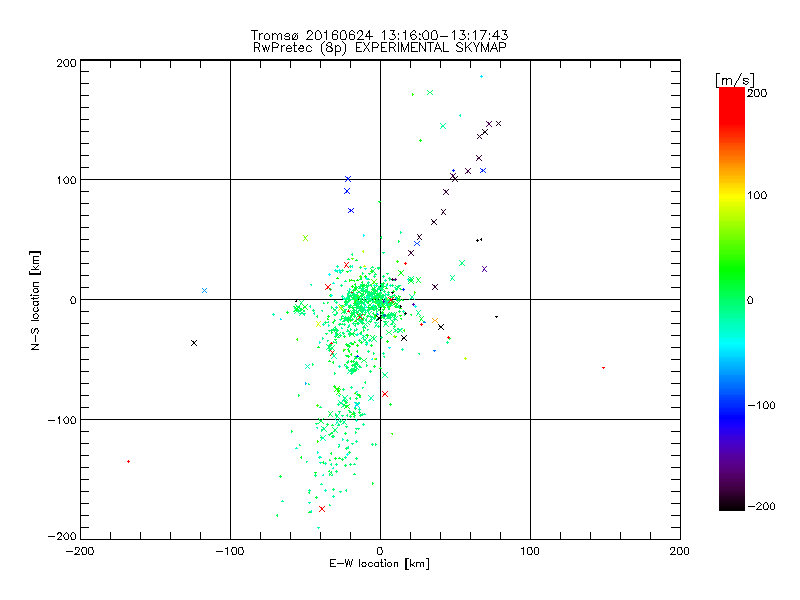Viewport: 800px width, 600px height.
Task: Click the cyan dot at the plot's top near y=190
Action: [x=482, y=77]
